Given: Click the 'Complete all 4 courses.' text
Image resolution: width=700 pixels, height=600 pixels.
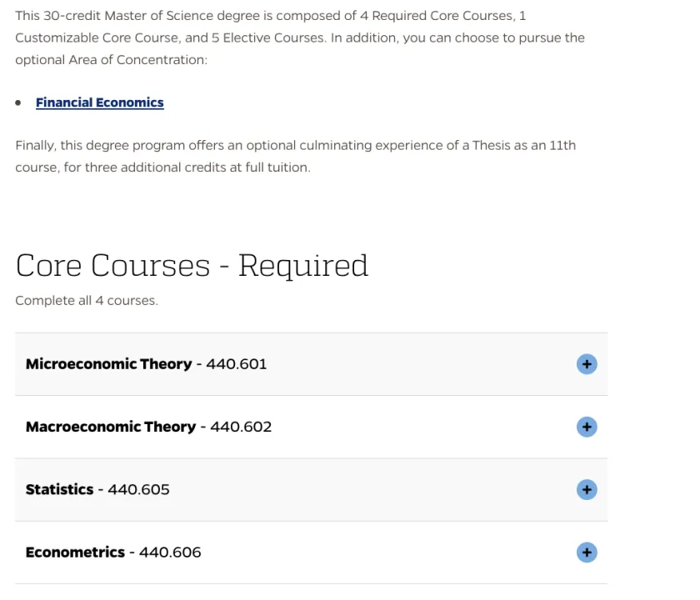Looking at the screenshot, I should pos(86,301).
